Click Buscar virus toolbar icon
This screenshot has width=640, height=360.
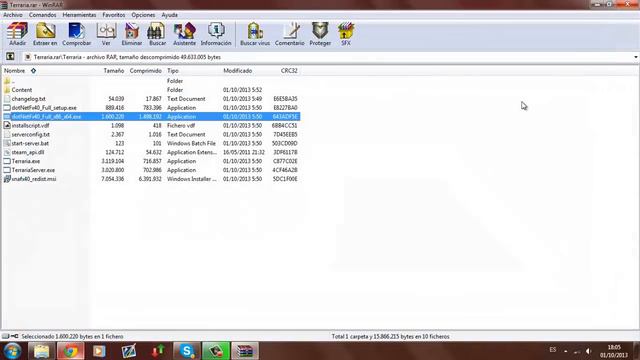(255, 34)
